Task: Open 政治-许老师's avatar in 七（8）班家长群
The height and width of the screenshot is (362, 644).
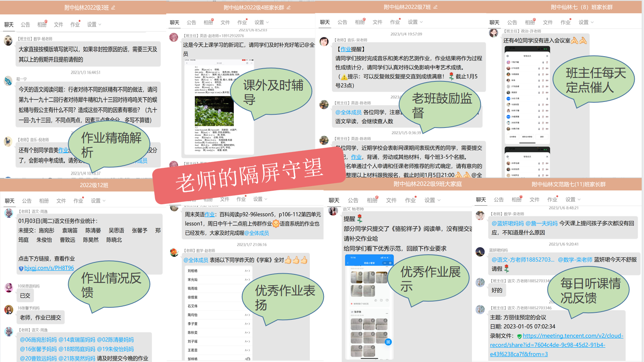Action: coord(494,33)
